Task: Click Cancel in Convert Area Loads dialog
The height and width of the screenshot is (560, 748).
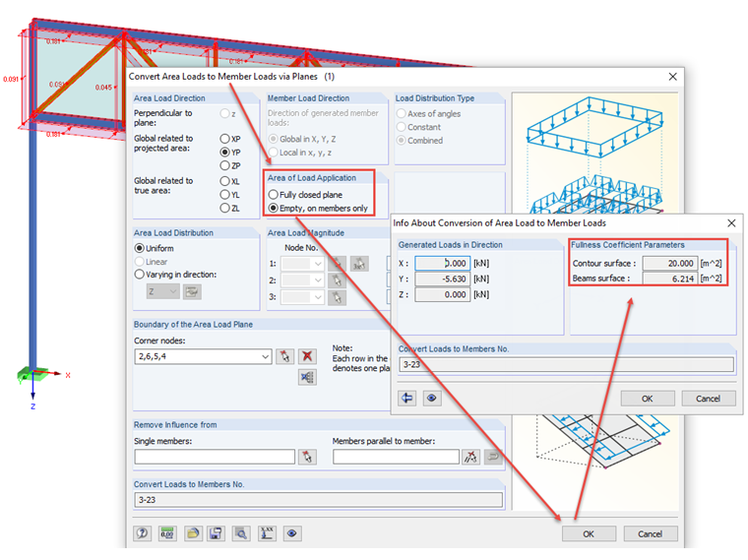Action: point(651,533)
